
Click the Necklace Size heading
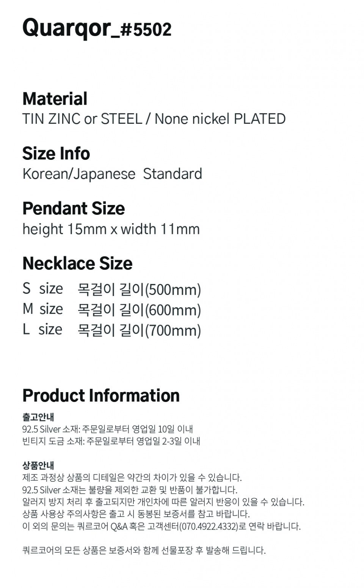tap(77, 263)
